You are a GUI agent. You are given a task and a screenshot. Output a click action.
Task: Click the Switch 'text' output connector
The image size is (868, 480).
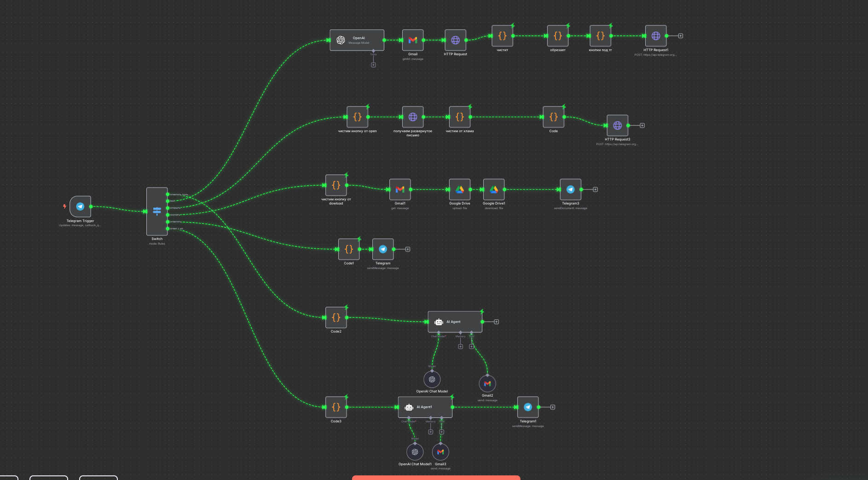[168, 201]
